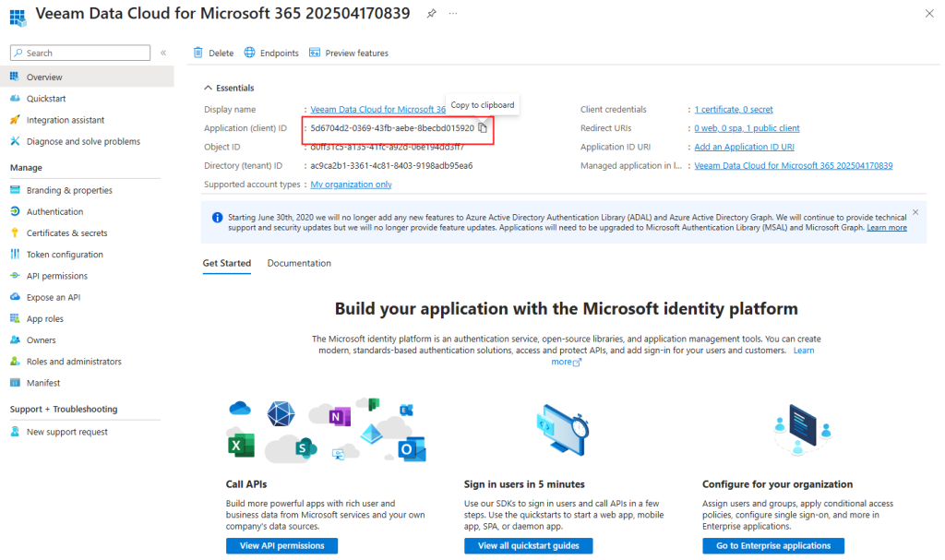The width and height of the screenshot is (945, 560).
Task: Open Token configuration
Action: pos(65,255)
